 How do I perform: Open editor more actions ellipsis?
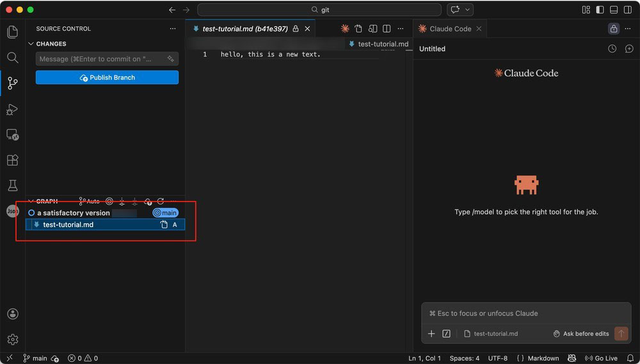[401, 29]
